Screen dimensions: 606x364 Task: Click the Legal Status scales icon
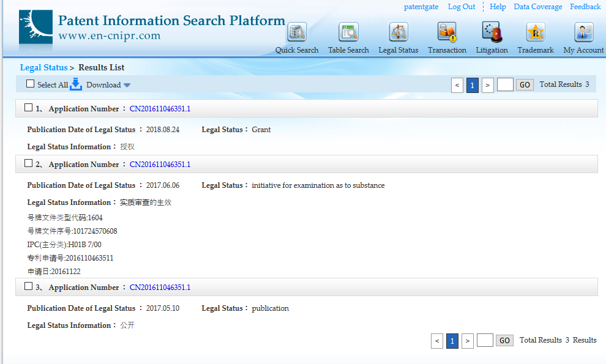coord(398,32)
